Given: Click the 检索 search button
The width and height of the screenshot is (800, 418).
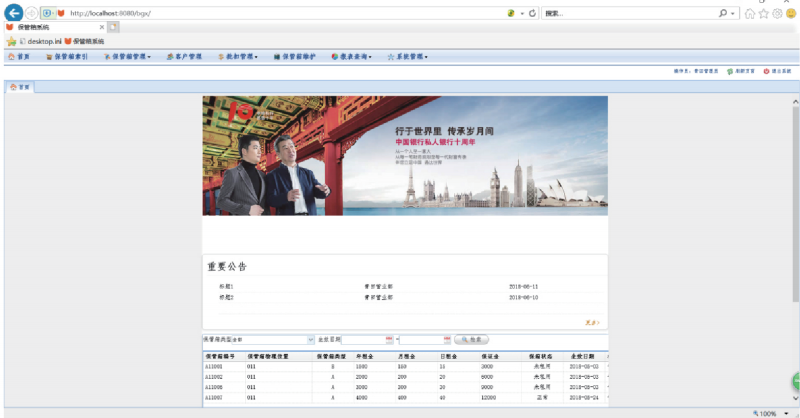Looking at the screenshot, I should tap(471, 340).
